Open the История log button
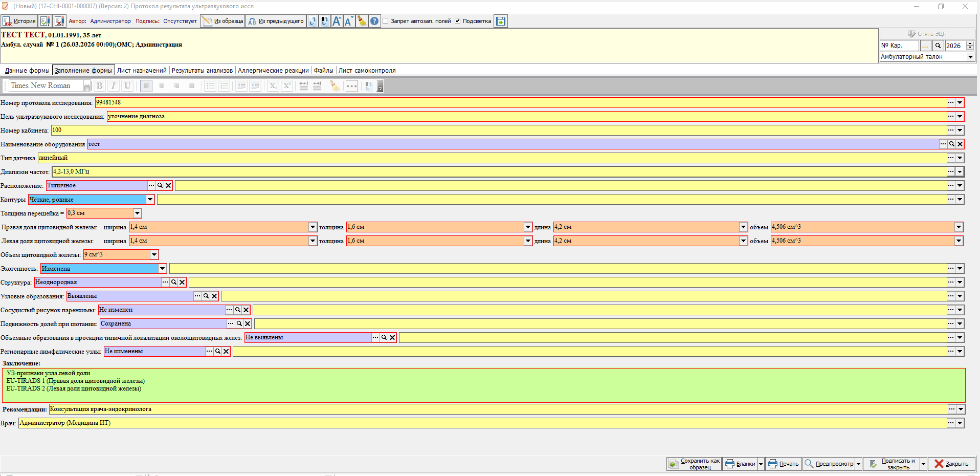The image size is (980, 476). point(19,21)
